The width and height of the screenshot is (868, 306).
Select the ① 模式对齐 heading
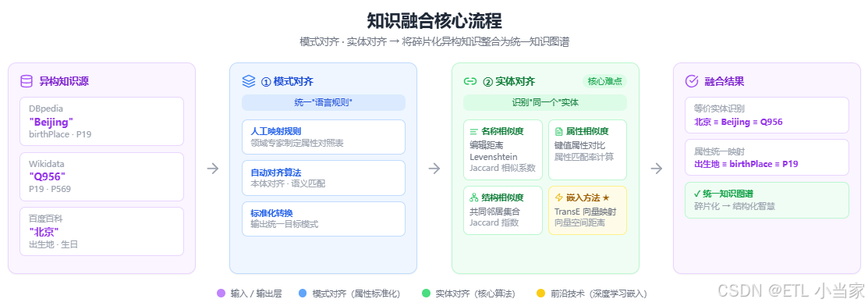[287, 81]
